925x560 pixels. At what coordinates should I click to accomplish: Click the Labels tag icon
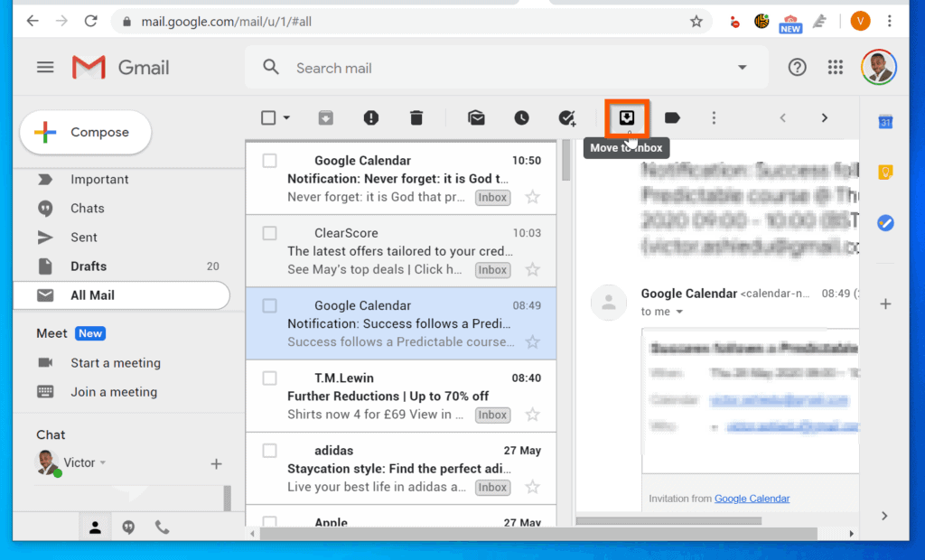pyautogui.click(x=672, y=118)
